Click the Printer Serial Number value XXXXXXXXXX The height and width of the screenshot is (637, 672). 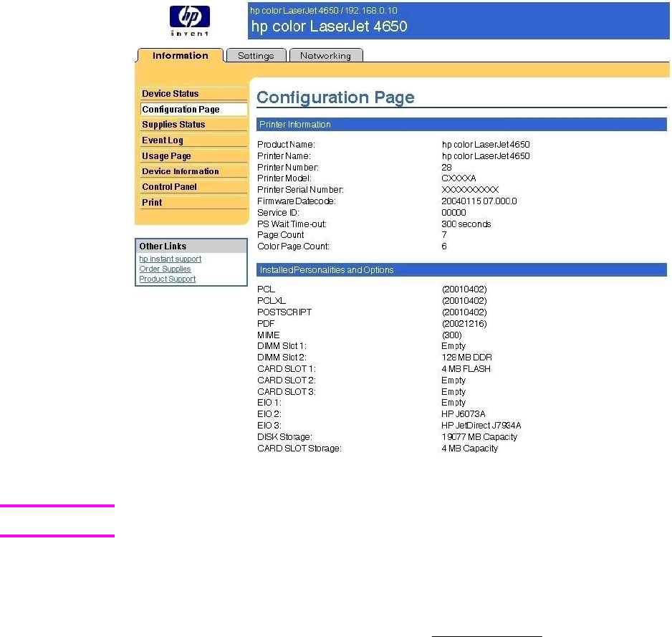470,189
